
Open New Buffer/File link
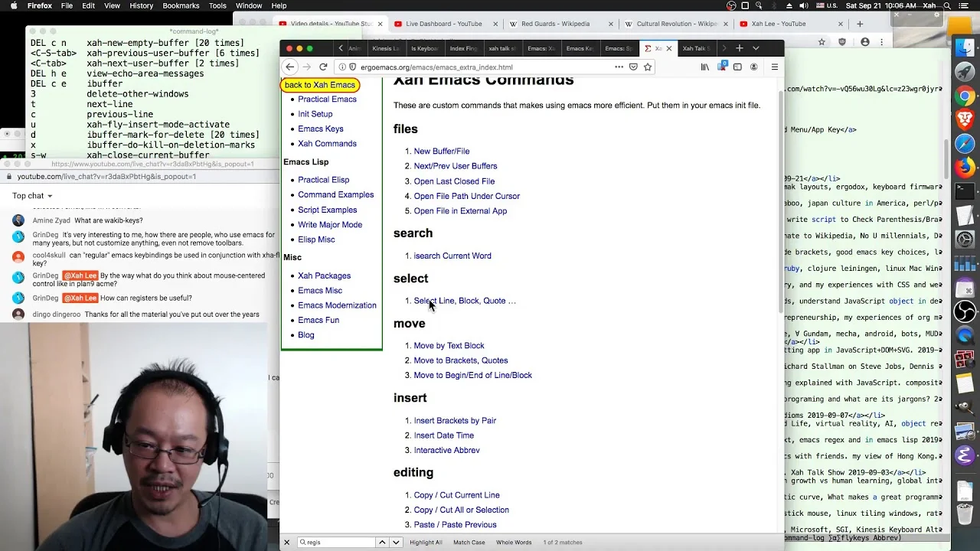(442, 152)
